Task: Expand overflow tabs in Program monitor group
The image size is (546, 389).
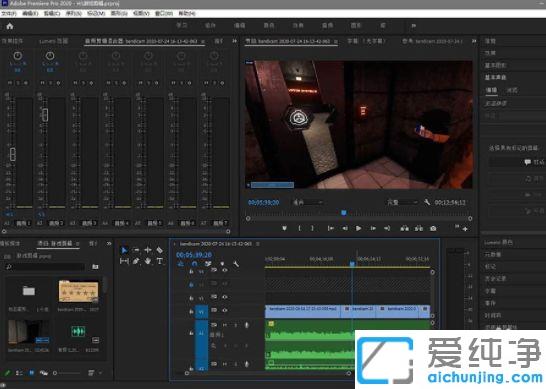Action: point(474,41)
